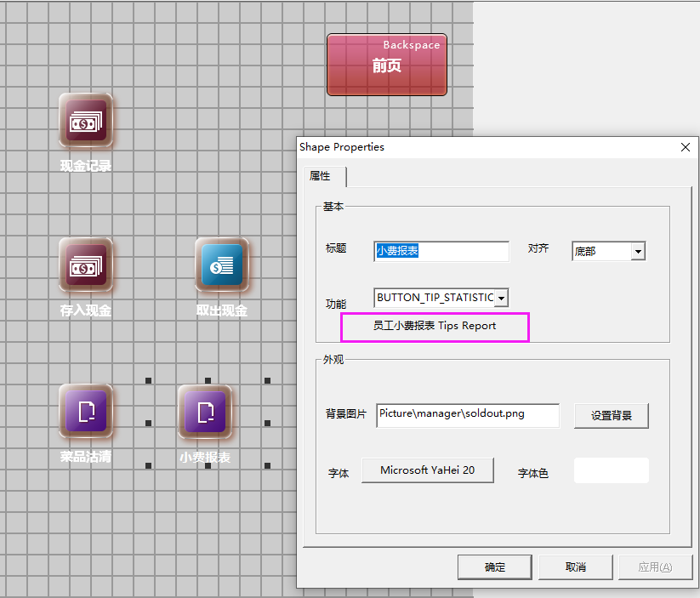Viewport: 700px width, 598px height.
Task: Select the 菜品沽清 sold-out icon
Action: [x=86, y=412]
